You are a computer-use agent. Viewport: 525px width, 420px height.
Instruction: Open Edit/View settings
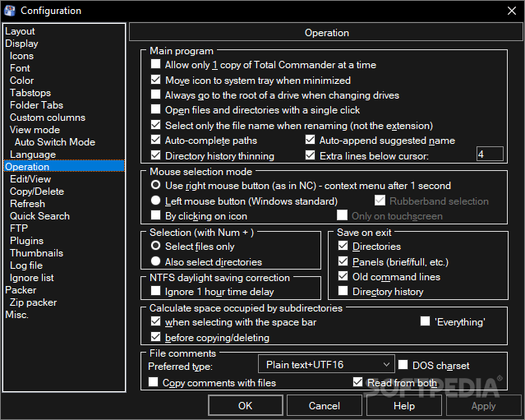point(30,179)
